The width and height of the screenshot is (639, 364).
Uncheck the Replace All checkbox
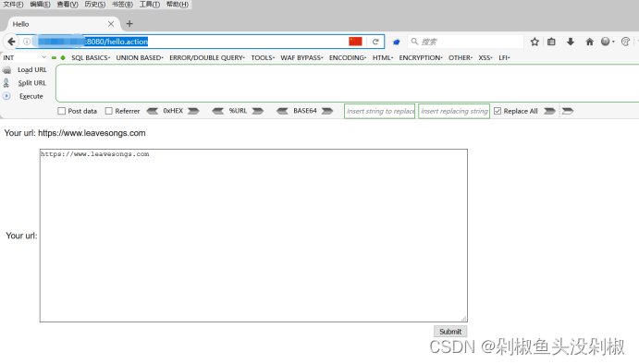[x=498, y=111]
